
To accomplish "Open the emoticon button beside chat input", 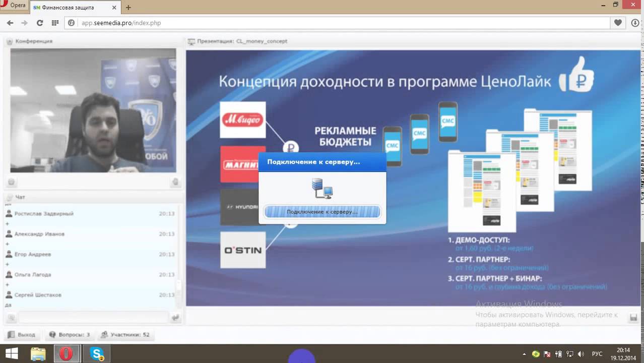I will pos(11,318).
